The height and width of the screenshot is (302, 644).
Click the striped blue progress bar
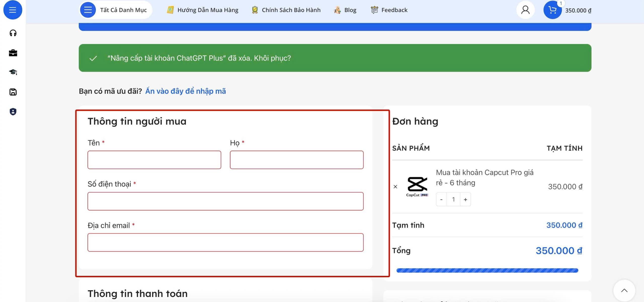[487, 270]
